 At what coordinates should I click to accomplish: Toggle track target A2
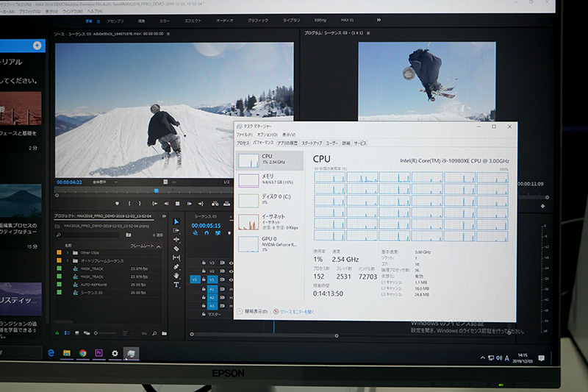pyautogui.click(x=212, y=297)
